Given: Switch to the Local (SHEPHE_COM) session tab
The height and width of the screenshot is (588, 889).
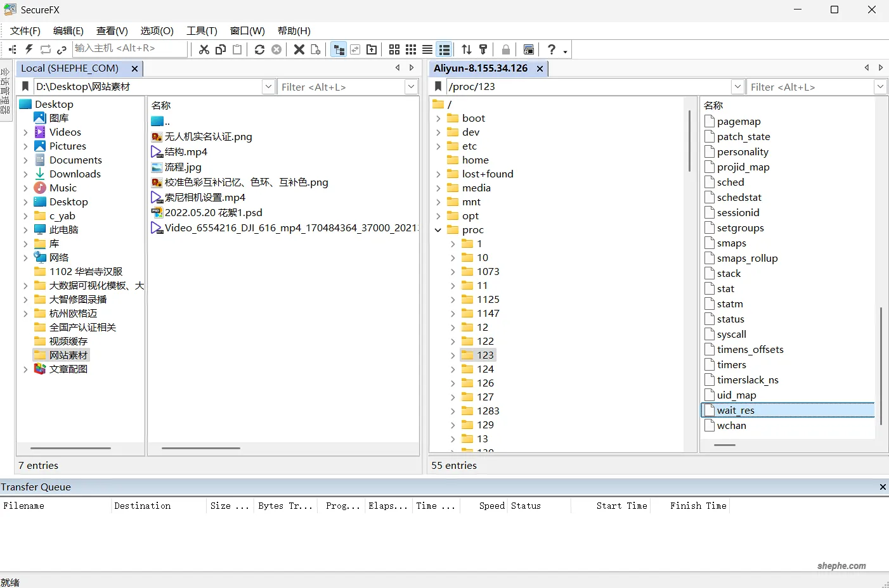Looking at the screenshot, I should (x=70, y=68).
